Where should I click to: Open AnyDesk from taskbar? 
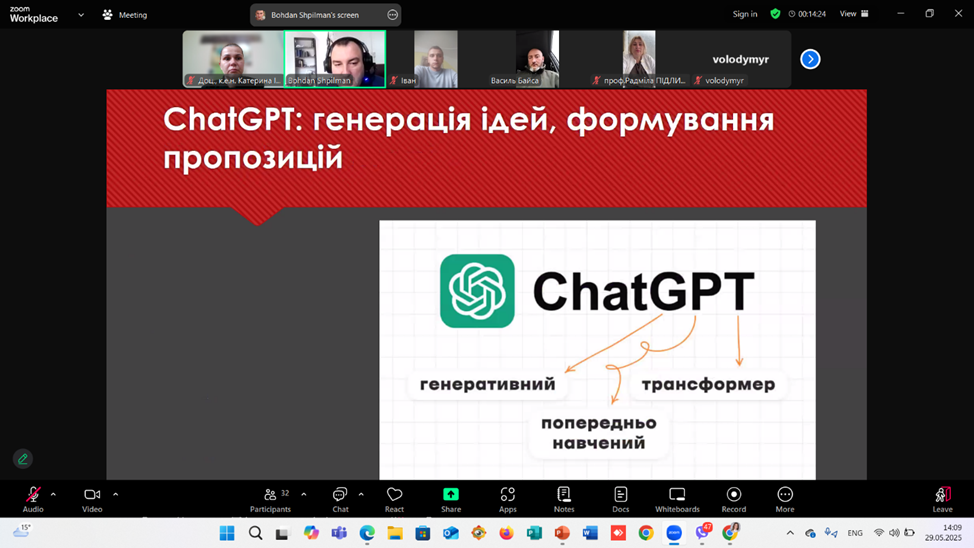click(618, 533)
